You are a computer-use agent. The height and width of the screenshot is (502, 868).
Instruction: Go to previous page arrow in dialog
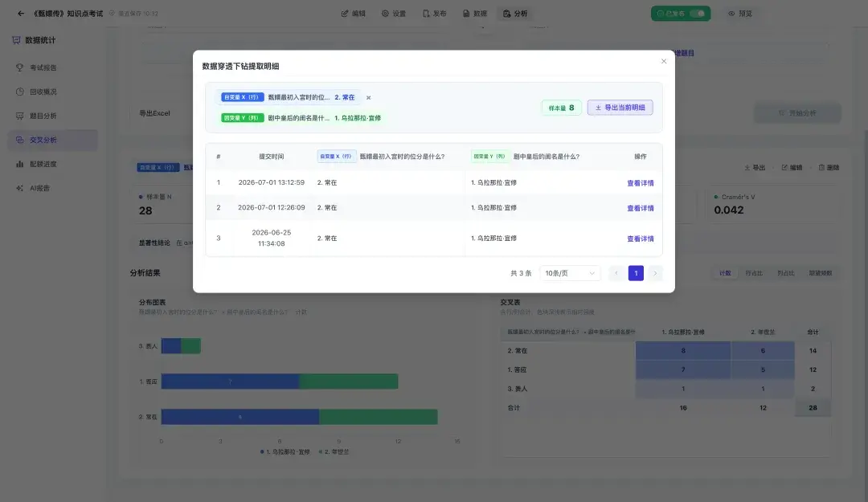(x=616, y=273)
